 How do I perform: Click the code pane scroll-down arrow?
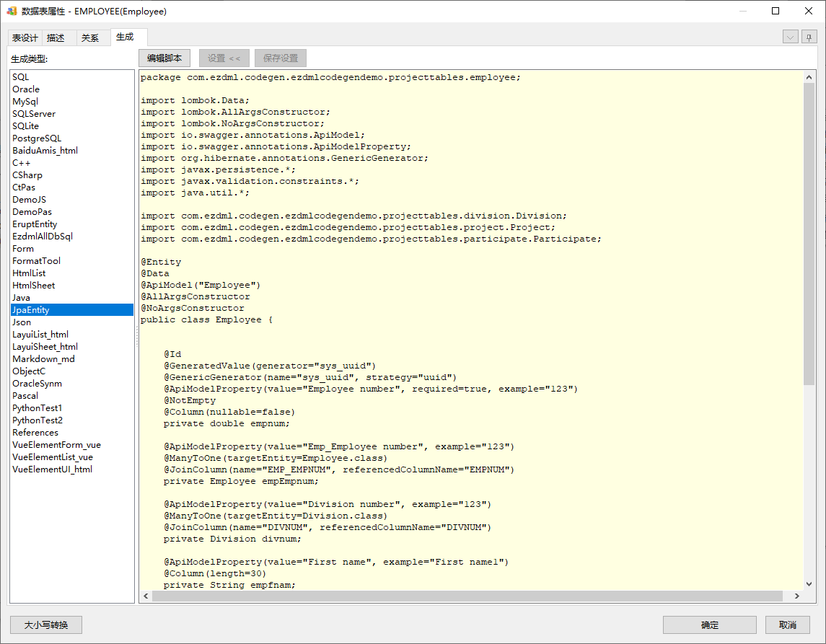pyautogui.click(x=809, y=584)
